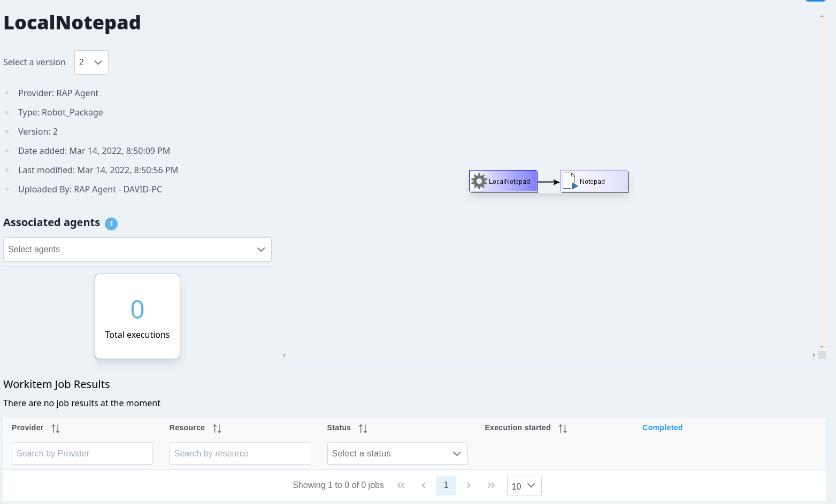
Task: Click the diagram horizontal scrollbar
Action: (548, 355)
